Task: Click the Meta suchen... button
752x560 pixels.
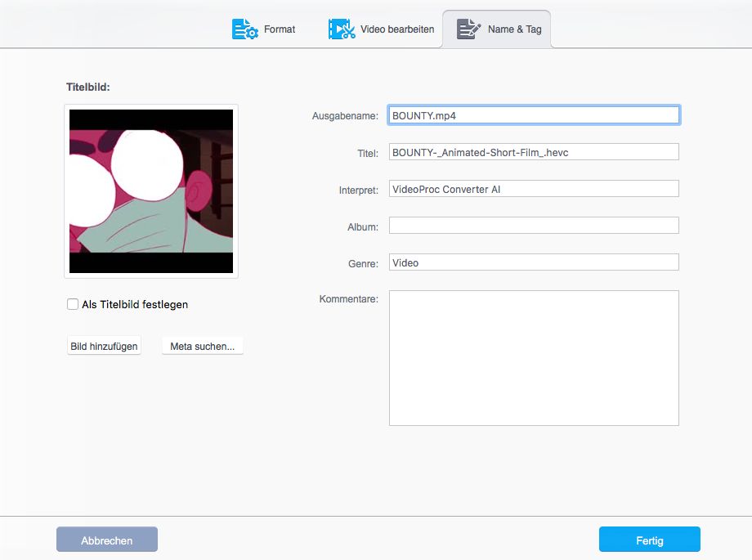Action: tap(203, 346)
